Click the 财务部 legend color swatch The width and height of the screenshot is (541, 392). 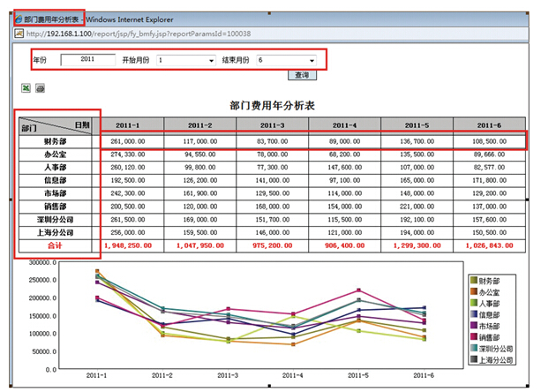coord(472,279)
